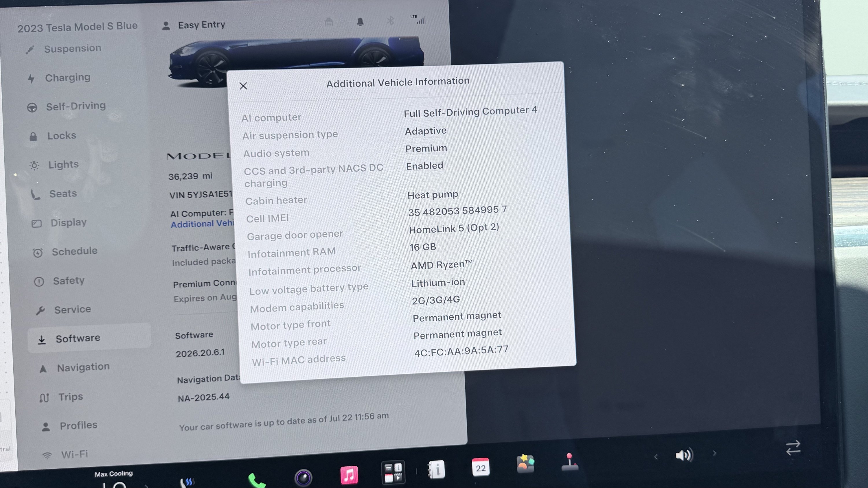Select the Lithium-ion battery type value
The image size is (868, 488).
[438, 283]
